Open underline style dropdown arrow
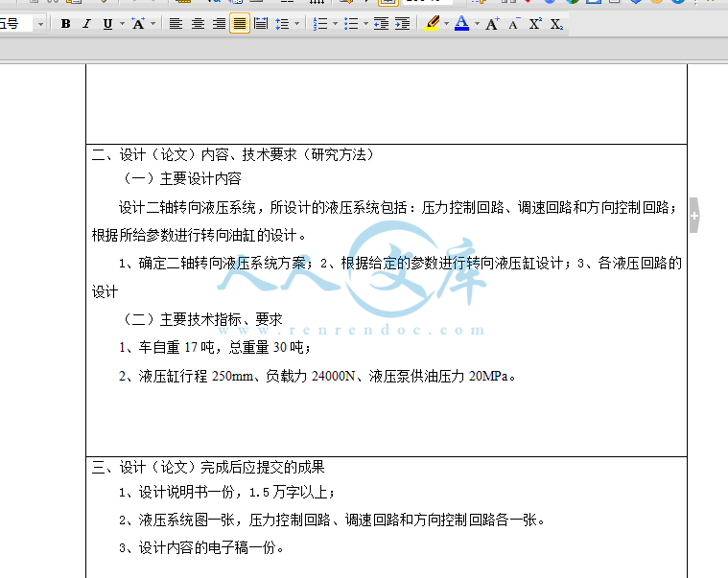 pos(122,24)
